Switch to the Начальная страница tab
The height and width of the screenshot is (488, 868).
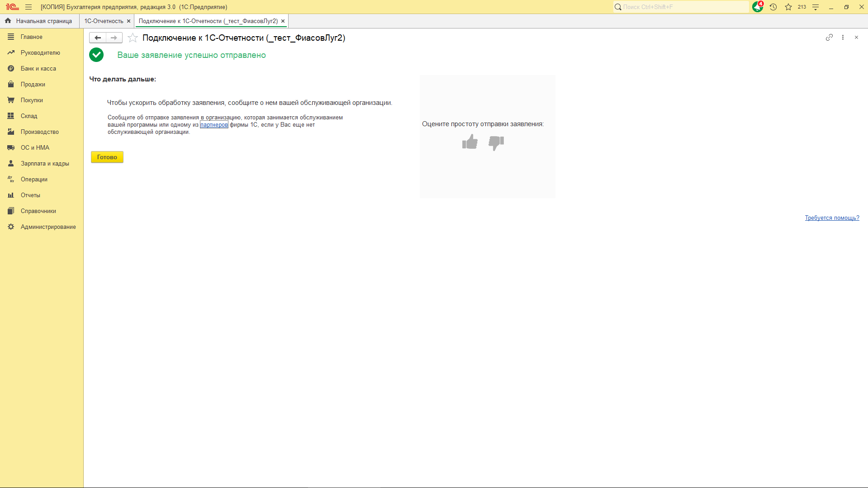[x=38, y=21]
